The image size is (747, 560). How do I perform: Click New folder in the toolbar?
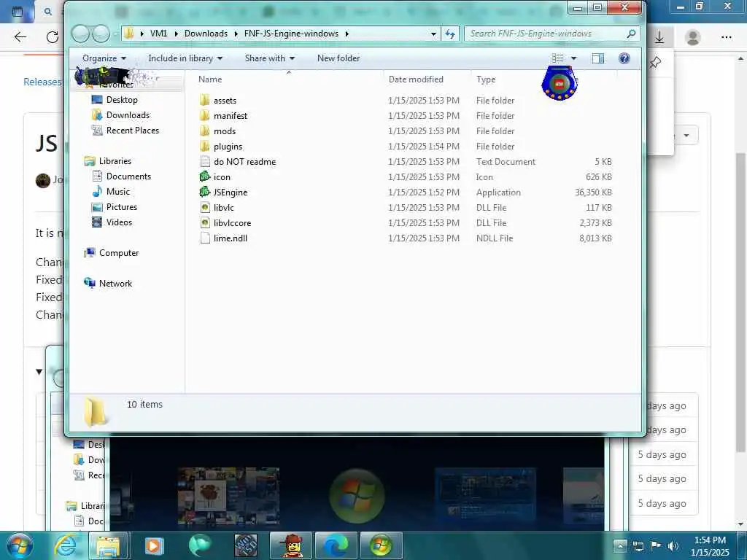[x=338, y=58]
